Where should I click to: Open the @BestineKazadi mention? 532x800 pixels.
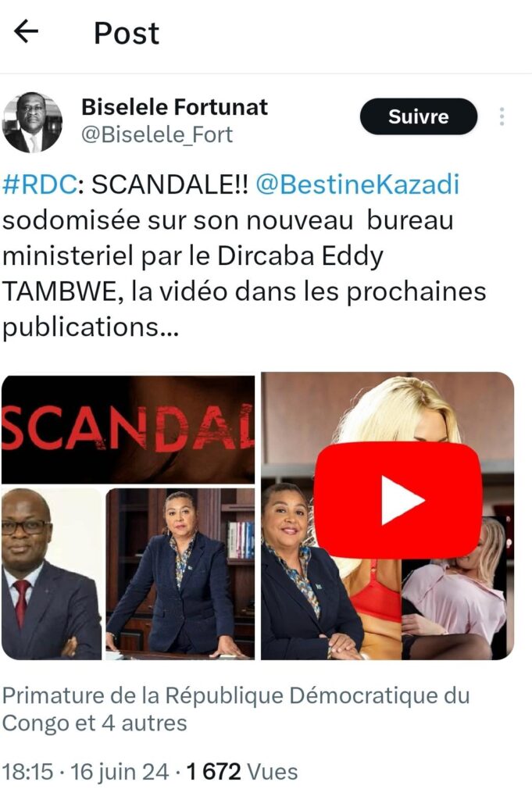tap(357, 184)
